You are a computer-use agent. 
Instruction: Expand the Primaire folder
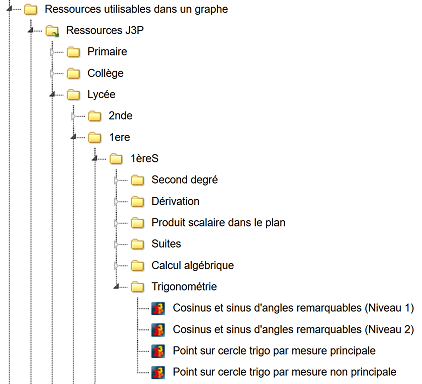[x=52, y=52]
